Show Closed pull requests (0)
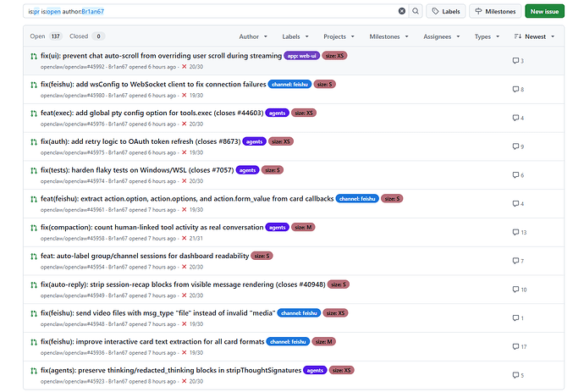584x392 pixels. pos(87,36)
